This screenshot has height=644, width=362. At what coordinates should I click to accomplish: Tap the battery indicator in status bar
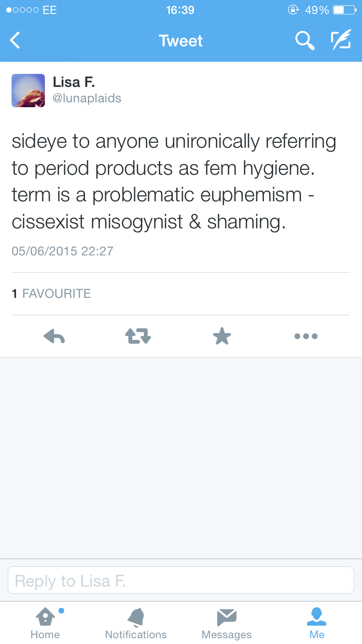[345, 10]
